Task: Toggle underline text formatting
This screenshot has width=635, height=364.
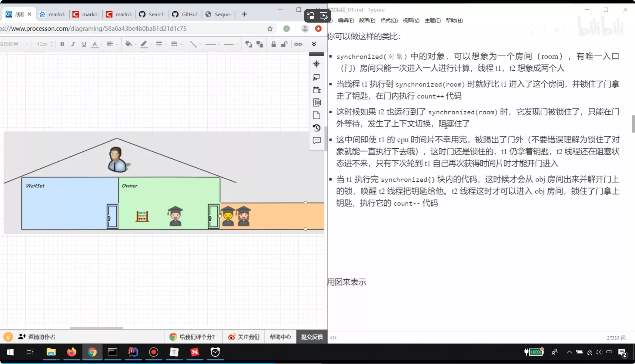Action: tap(84, 44)
